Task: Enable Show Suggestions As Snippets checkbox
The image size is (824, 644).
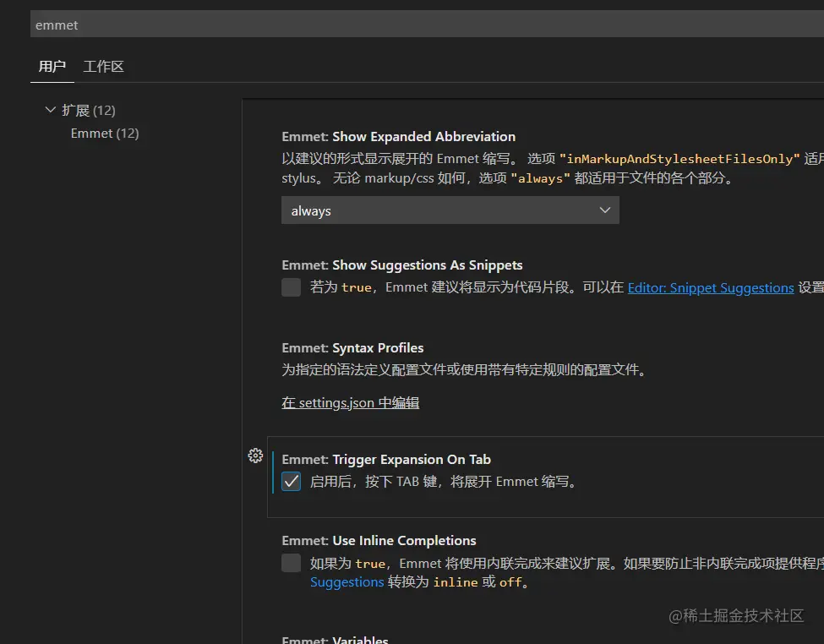Action: [292, 287]
